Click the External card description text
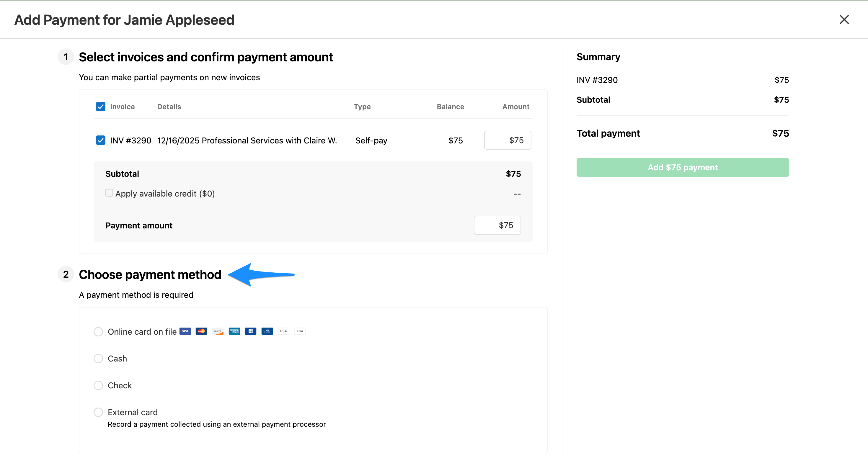The image size is (868, 471). 217,424
